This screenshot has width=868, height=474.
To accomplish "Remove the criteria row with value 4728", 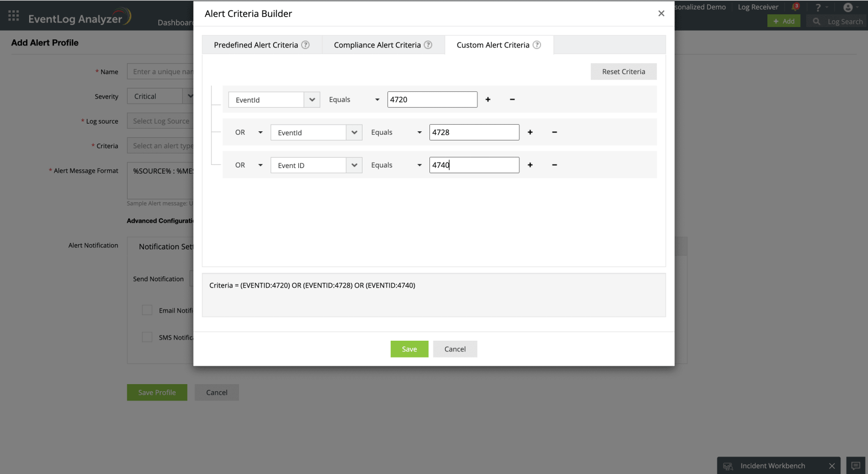I will (x=554, y=132).
